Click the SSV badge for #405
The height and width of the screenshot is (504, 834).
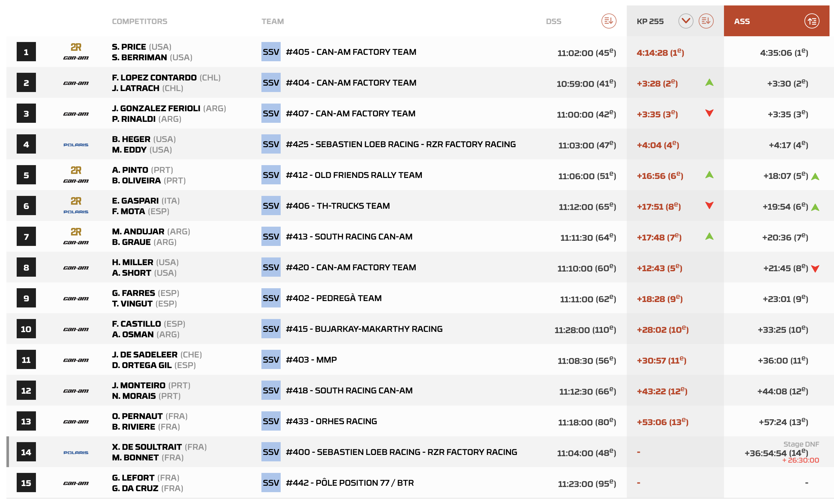point(270,52)
